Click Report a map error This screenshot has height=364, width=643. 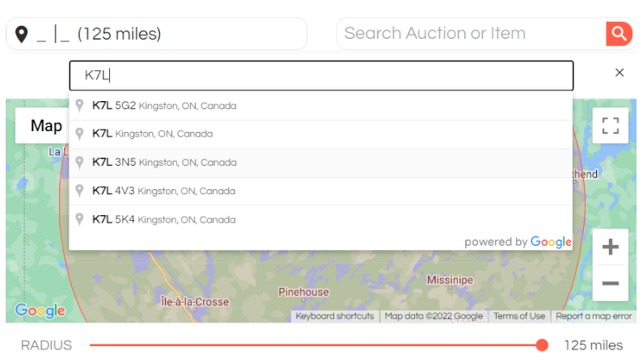pos(594,316)
